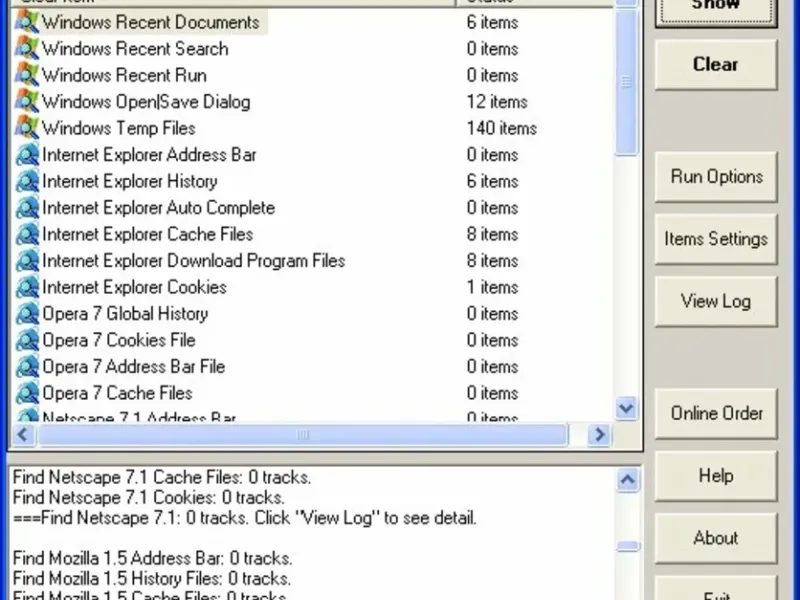The image size is (800, 600).
Task: Click the log pane scroll up arrow
Action: (628, 480)
